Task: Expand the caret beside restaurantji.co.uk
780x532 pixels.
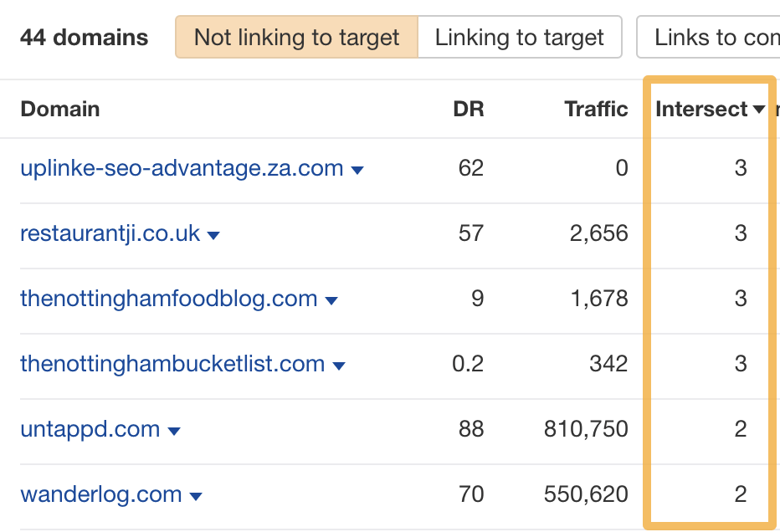Action: (214, 234)
